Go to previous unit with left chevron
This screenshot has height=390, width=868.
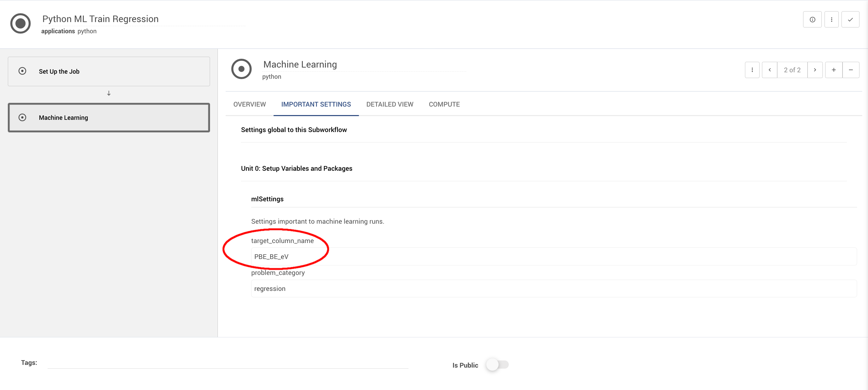coord(770,70)
